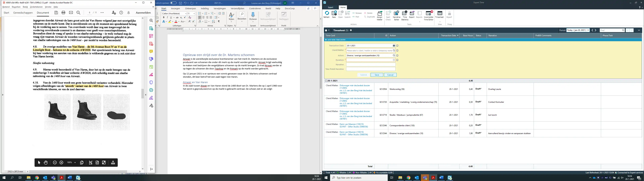Image resolution: width=644 pixels, height=181 pixels.
Task: Click the yellow text highlight color in Word
Action: (x=170, y=22)
